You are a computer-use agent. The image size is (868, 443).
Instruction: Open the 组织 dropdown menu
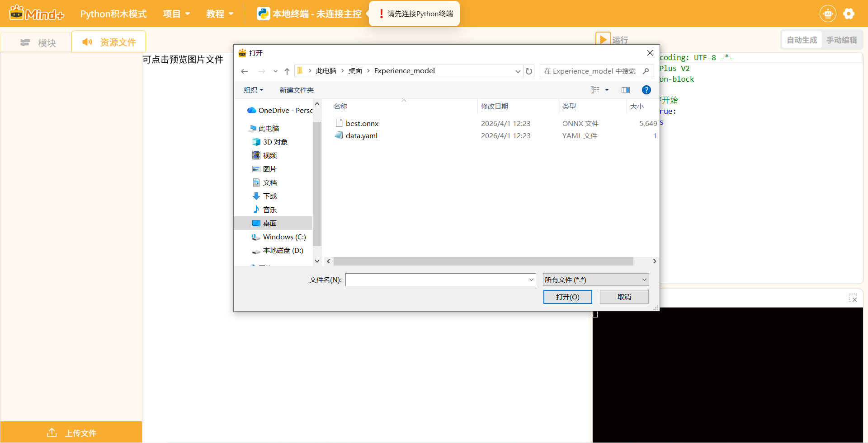[253, 90]
